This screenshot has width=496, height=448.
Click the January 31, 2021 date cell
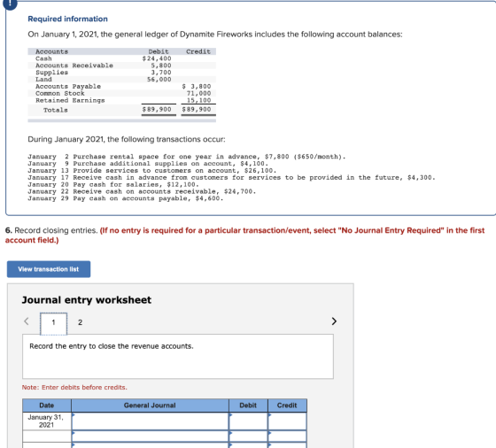coord(47,421)
